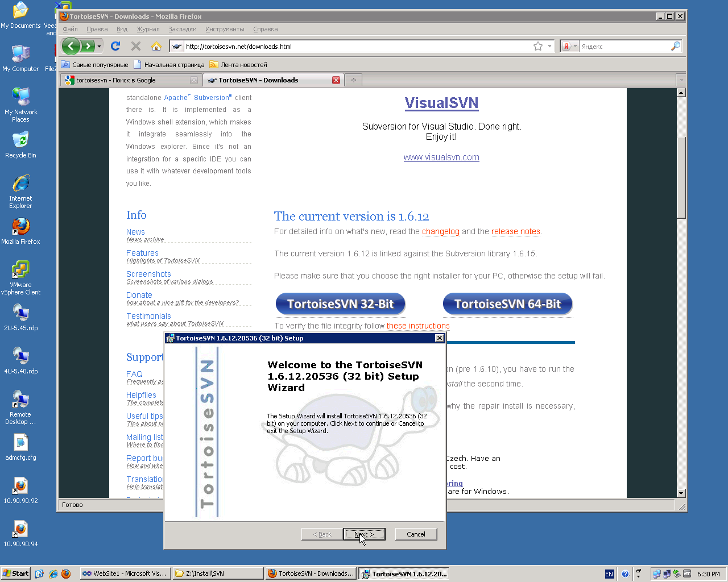Follow the 'these instructions' link
This screenshot has width=728, height=582.
(418, 326)
